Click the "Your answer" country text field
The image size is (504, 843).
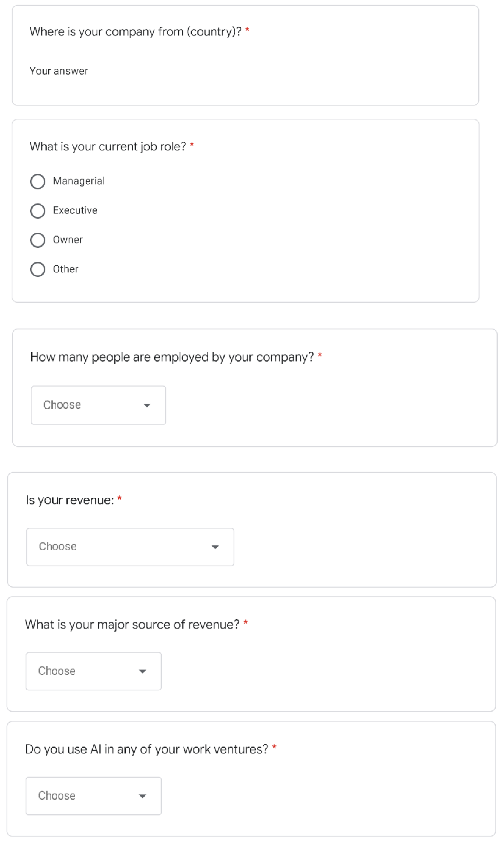(x=136, y=71)
